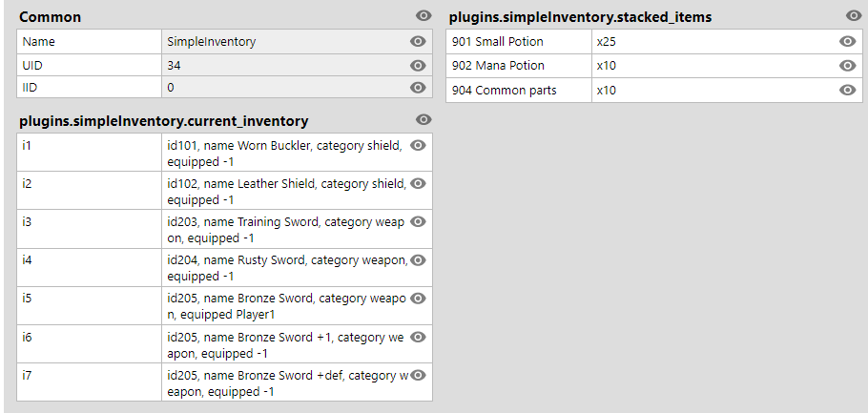Toggle watch eye for the Name row
This screenshot has height=413, width=868.
pyautogui.click(x=418, y=42)
